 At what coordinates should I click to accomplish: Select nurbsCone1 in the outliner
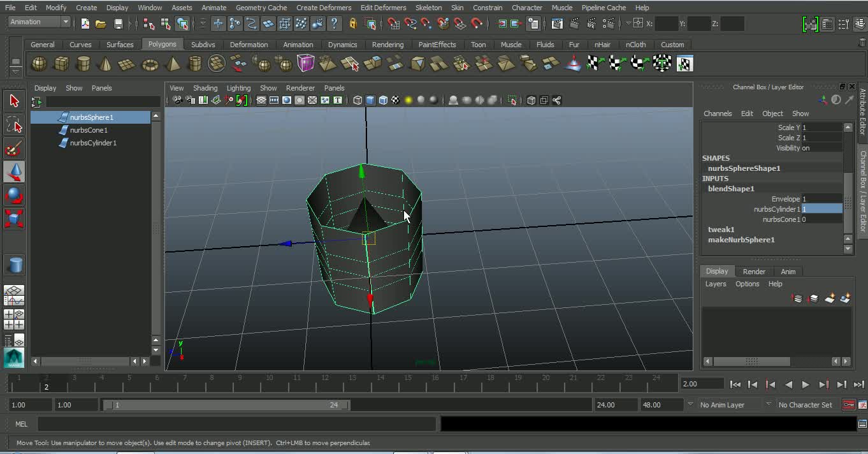coord(89,130)
